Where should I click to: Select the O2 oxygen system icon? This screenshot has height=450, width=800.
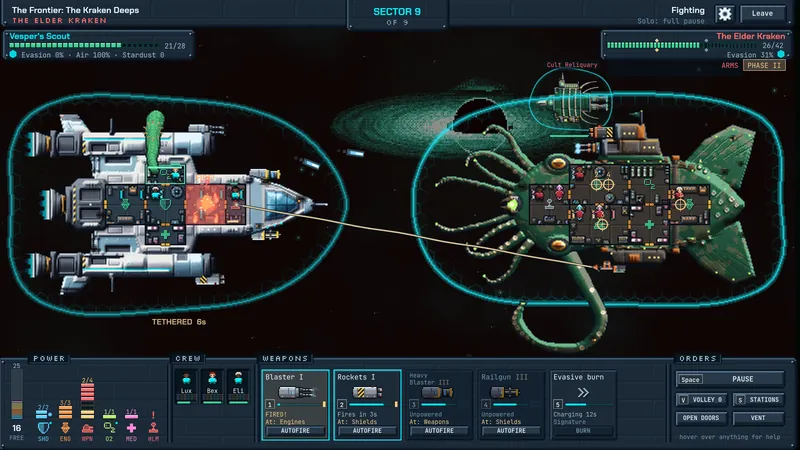pyautogui.click(x=109, y=428)
